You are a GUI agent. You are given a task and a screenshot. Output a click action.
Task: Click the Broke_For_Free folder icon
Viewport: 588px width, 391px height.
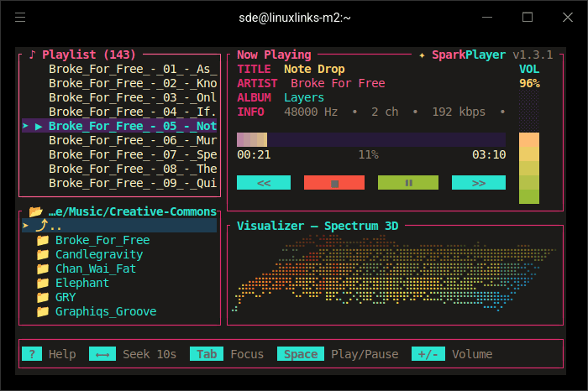coord(43,240)
